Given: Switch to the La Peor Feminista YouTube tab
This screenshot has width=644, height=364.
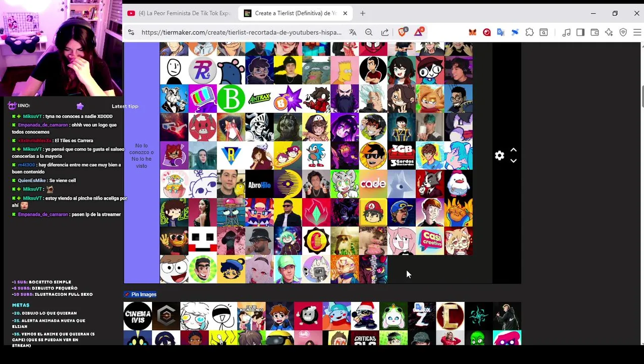Looking at the screenshot, I should click(x=180, y=13).
